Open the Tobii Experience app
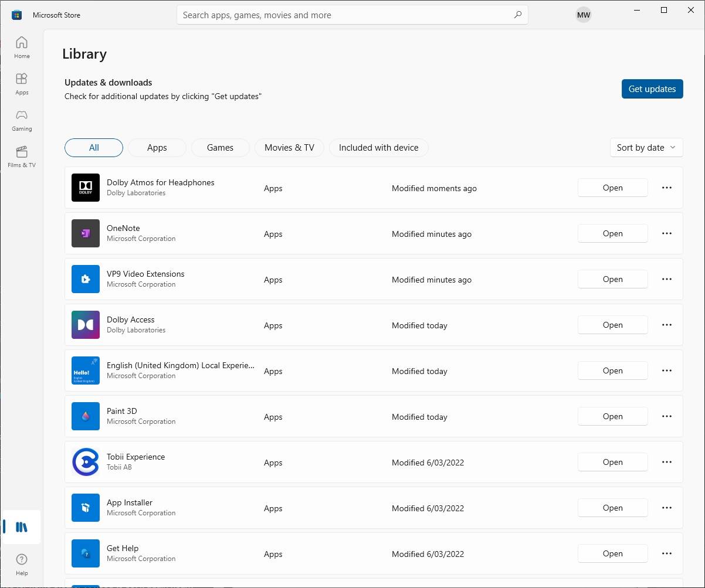 click(x=613, y=462)
